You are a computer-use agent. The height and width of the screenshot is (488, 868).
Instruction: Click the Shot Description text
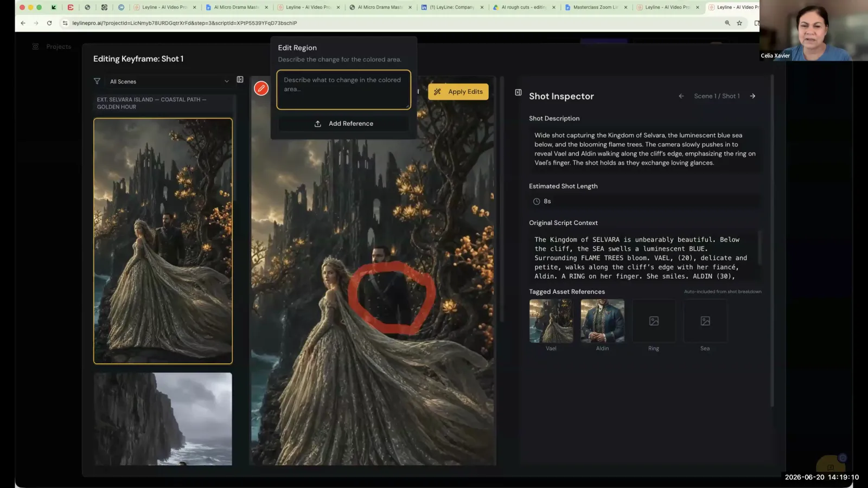coord(645,149)
